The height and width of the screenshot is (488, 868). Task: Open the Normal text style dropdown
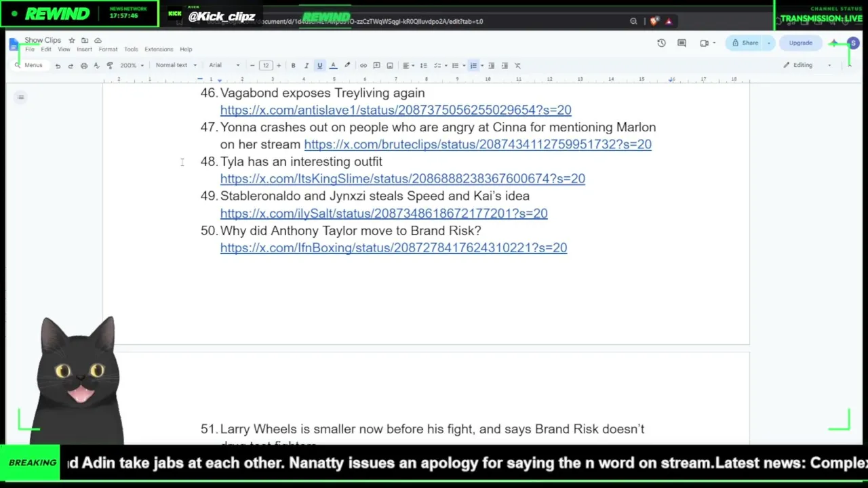tap(176, 66)
